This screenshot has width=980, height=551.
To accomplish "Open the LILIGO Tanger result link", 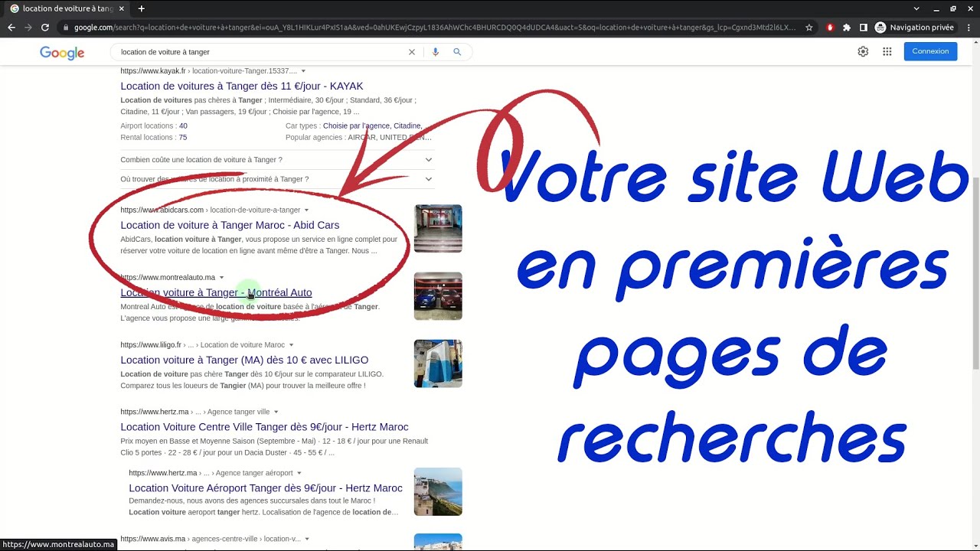I will (244, 360).
